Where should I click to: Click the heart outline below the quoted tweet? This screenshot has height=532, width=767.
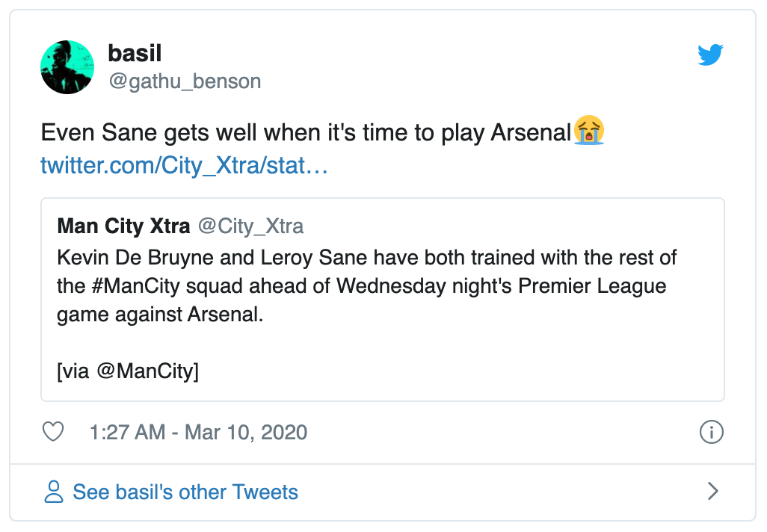pyautogui.click(x=53, y=432)
